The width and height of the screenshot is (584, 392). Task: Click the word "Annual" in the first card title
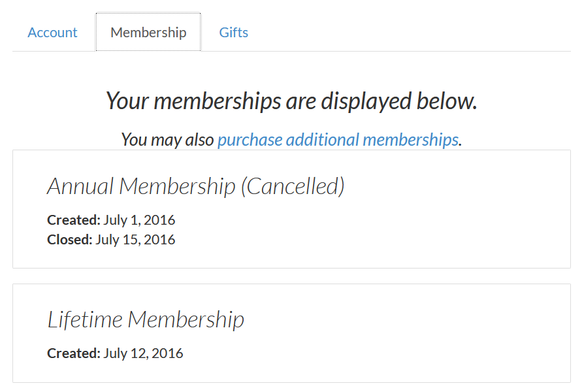tap(80, 186)
